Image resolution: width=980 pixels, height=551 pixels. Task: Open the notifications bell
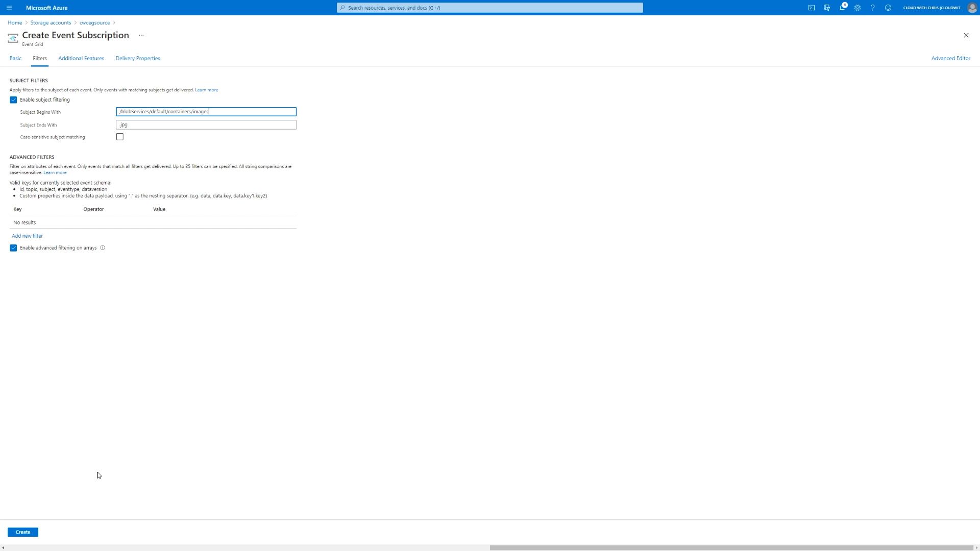842,8
